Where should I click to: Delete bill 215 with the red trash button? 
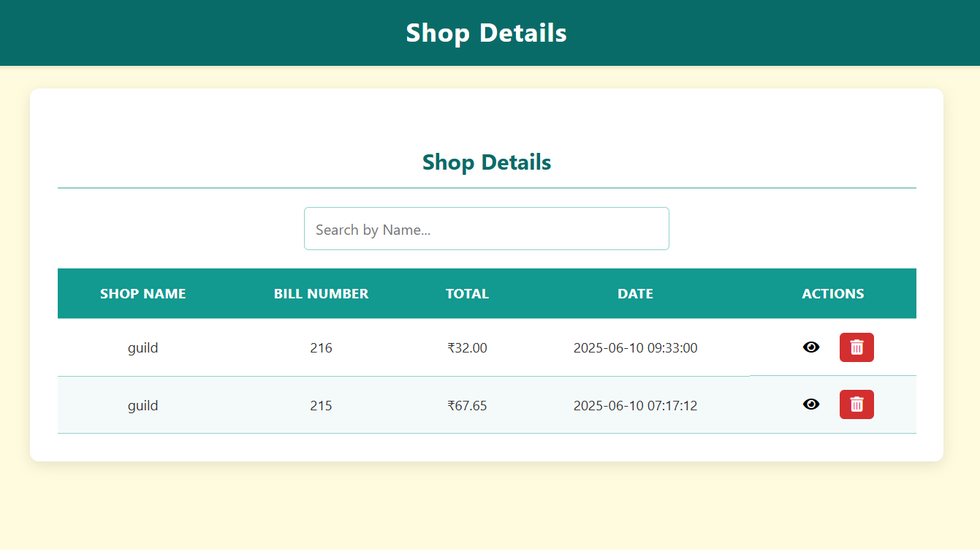(x=856, y=404)
